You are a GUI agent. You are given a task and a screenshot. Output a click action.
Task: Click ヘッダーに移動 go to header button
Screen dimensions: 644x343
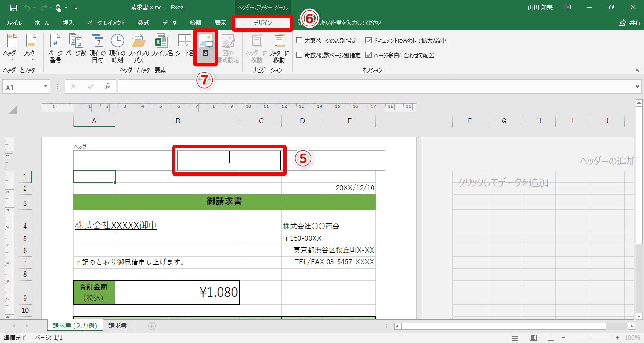[x=256, y=49]
